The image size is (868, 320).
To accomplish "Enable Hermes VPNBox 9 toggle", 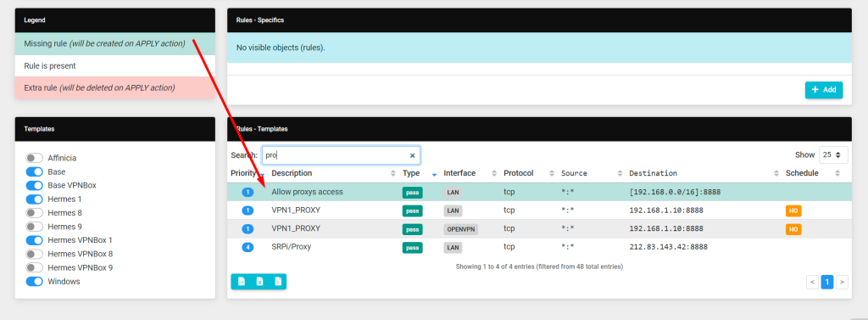I will tap(34, 267).
